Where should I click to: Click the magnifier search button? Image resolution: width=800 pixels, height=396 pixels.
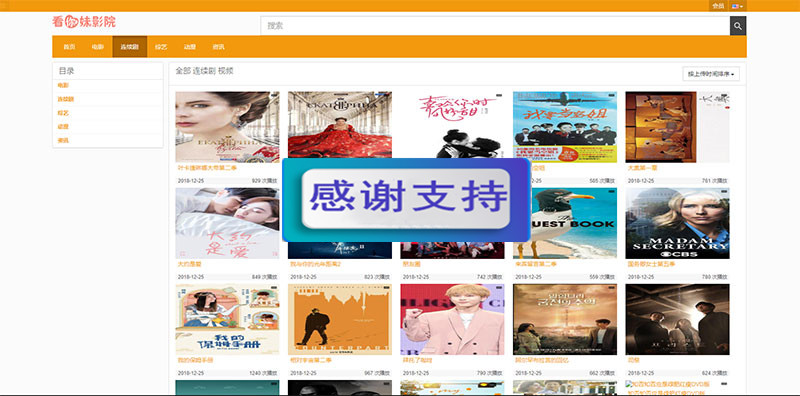[738, 26]
